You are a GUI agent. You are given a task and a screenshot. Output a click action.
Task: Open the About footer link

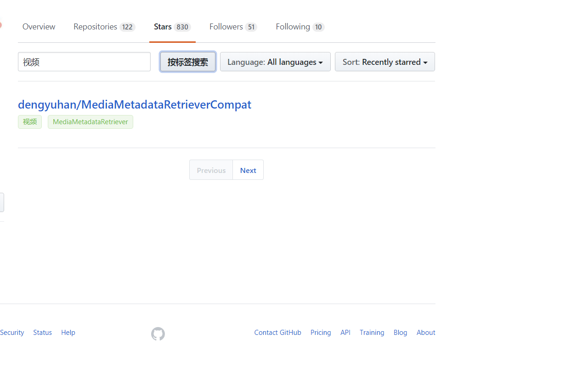point(426,333)
